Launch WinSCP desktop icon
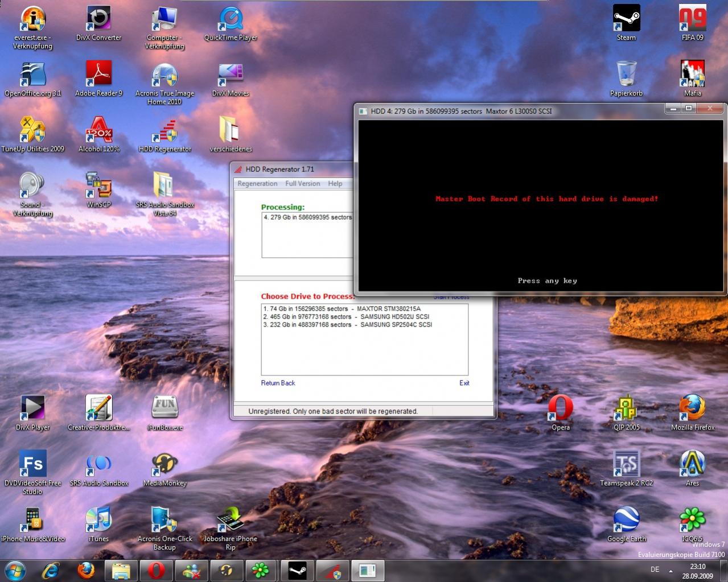This screenshot has width=728, height=582. [98, 185]
